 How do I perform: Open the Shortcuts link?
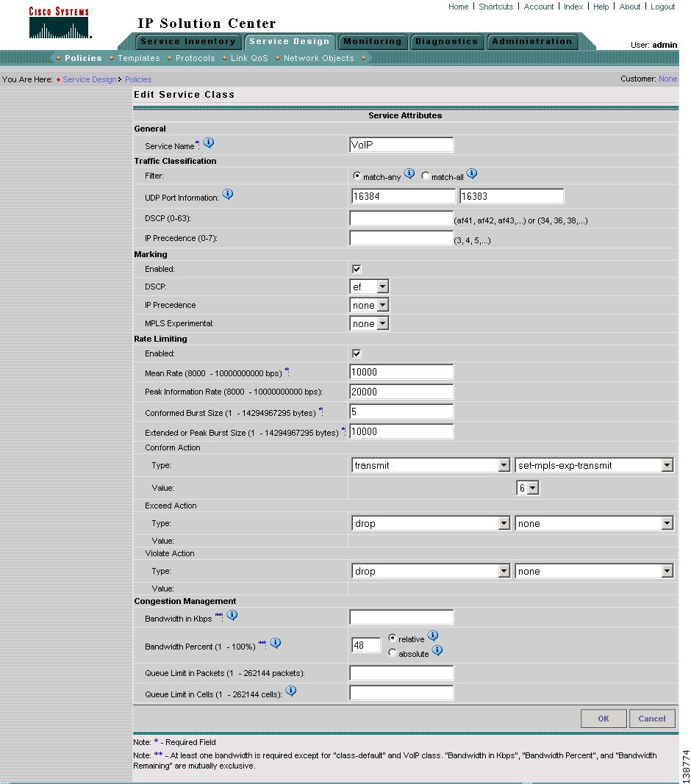496,7
